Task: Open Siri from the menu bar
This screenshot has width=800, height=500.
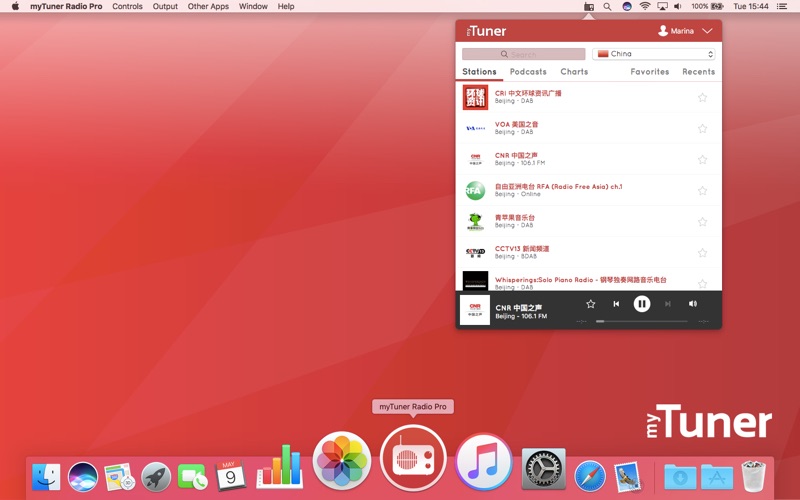Action: click(627, 7)
